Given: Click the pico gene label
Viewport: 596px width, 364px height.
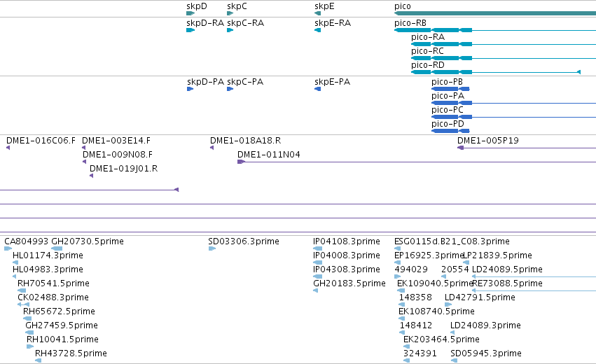Looking at the screenshot, I should tap(403, 6).
